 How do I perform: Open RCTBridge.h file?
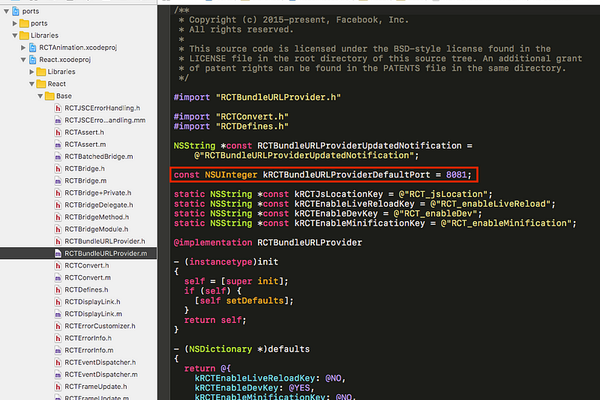pos(85,169)
